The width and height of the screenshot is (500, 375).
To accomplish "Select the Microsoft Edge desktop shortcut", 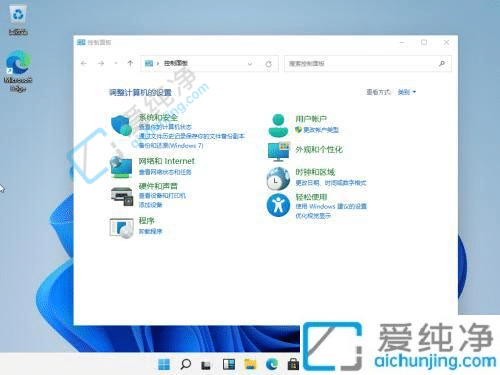I will coord(18,71).
